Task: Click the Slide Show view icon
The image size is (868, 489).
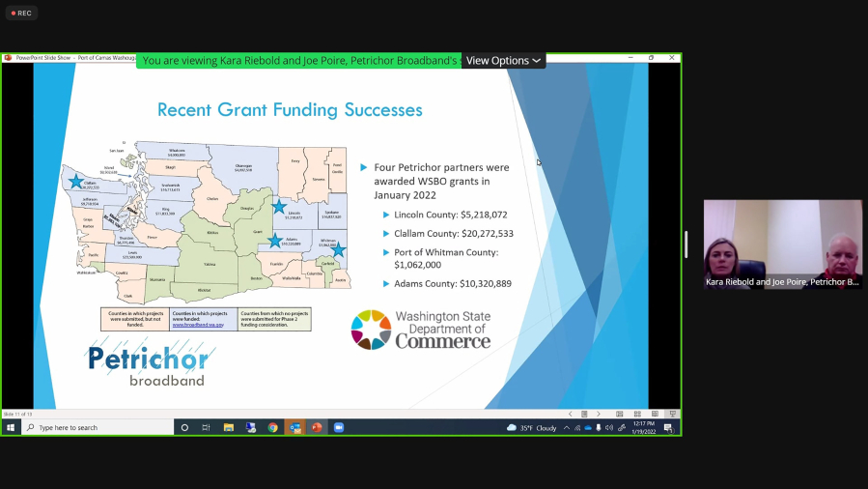Action: 673,414
